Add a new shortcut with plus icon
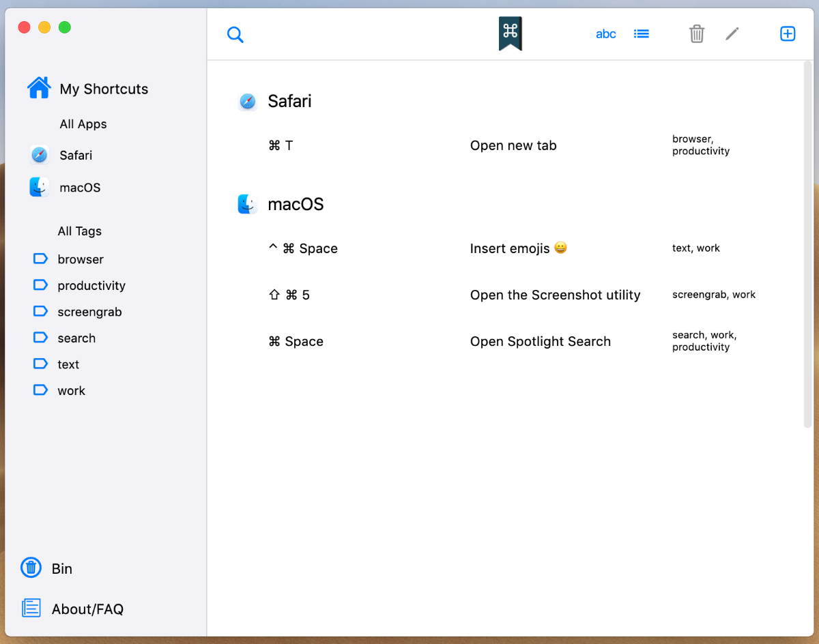Screen dimensions: 819x644 point(788,33)
